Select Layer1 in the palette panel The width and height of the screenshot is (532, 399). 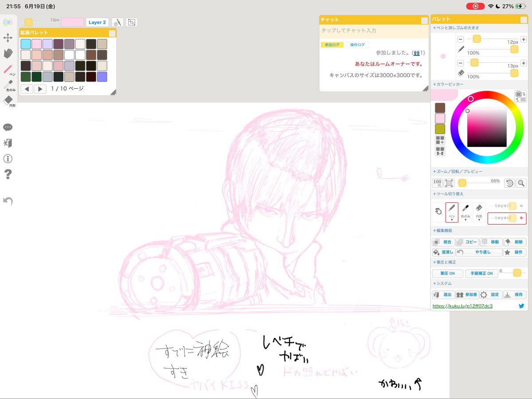(507, 206)
